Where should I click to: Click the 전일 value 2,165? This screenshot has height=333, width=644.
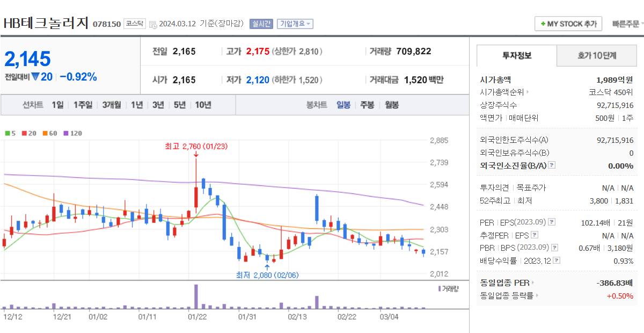184,52
